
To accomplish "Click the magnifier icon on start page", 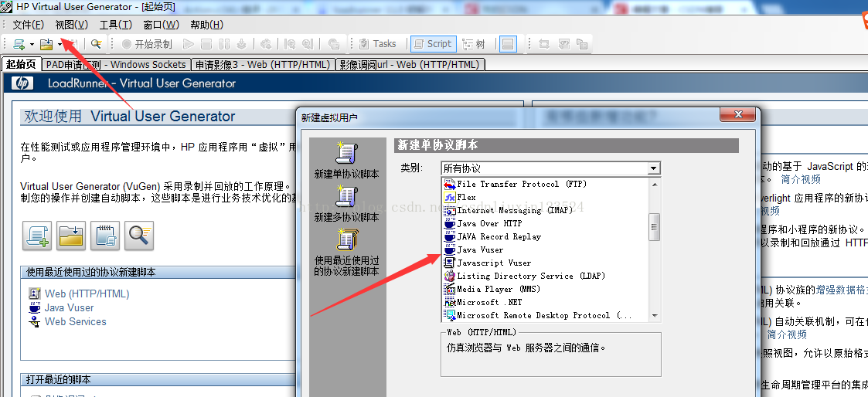I will pyautogui.click(x=139, y=236).
